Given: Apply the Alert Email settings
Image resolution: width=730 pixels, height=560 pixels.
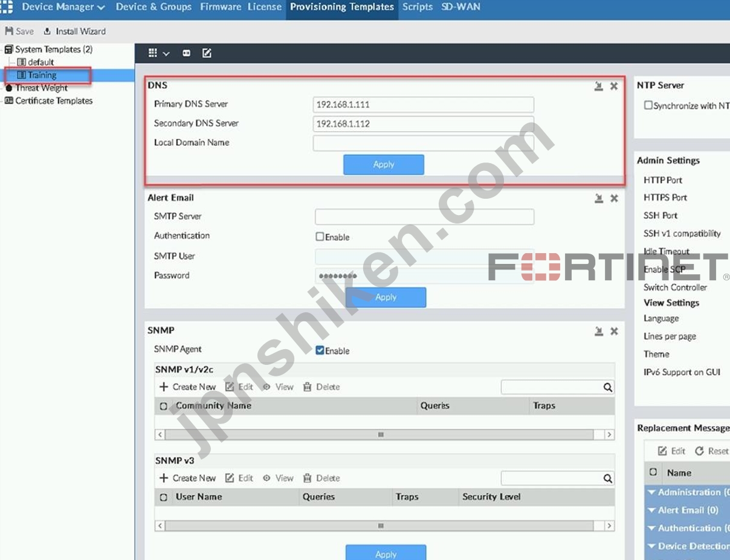Looking at the screenshot, I should (386, 297).
